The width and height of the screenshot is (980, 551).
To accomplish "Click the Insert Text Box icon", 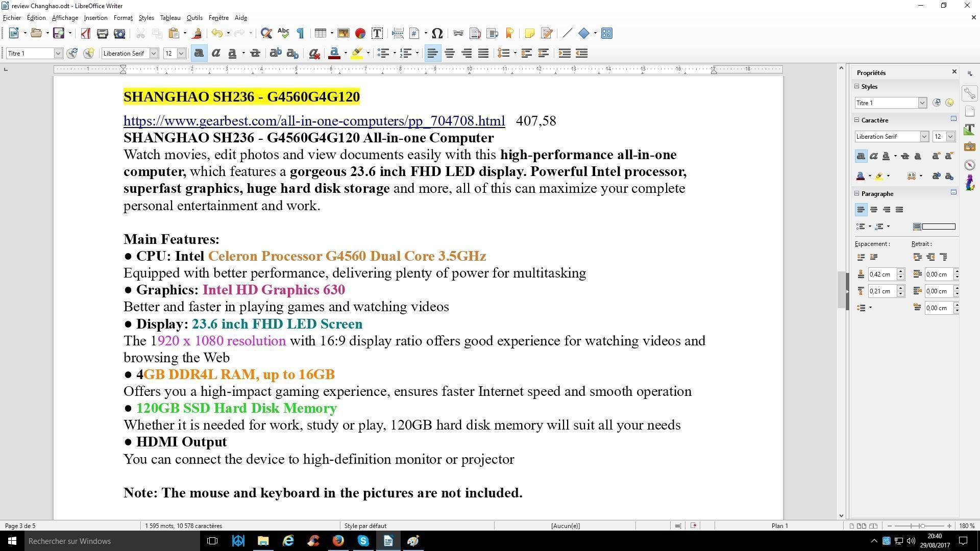I will [x=377, y=34].
